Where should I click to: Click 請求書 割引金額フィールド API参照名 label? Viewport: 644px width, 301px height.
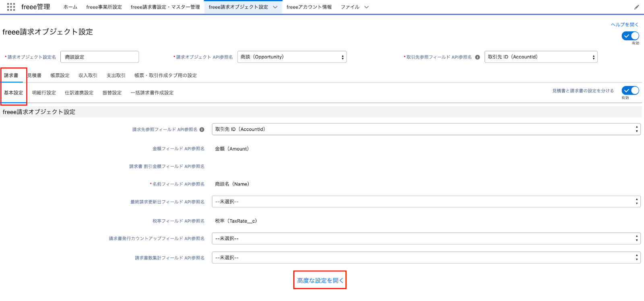(x=167, y=166)
